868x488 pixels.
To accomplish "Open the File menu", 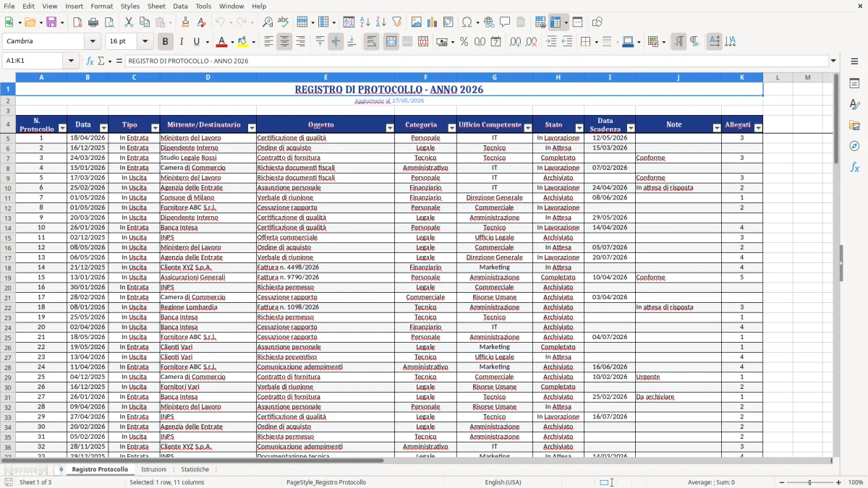I will 10,6.
